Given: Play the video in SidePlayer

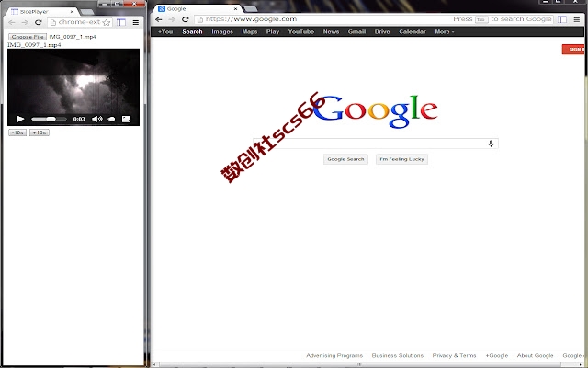Looking at the screenshot, I should click(20, 119).
